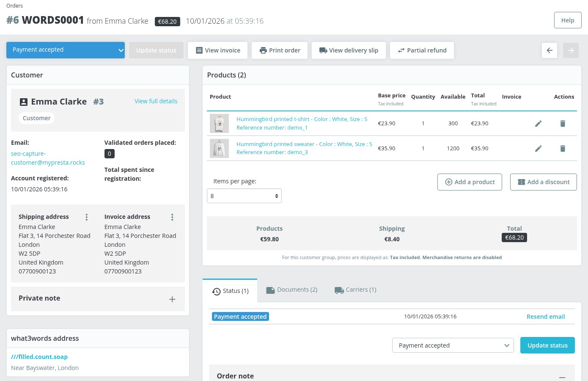Screen dimensions: 588x381
Task: Delete the Hummingbird printed t-shirt row
Action: coord(563,124)
